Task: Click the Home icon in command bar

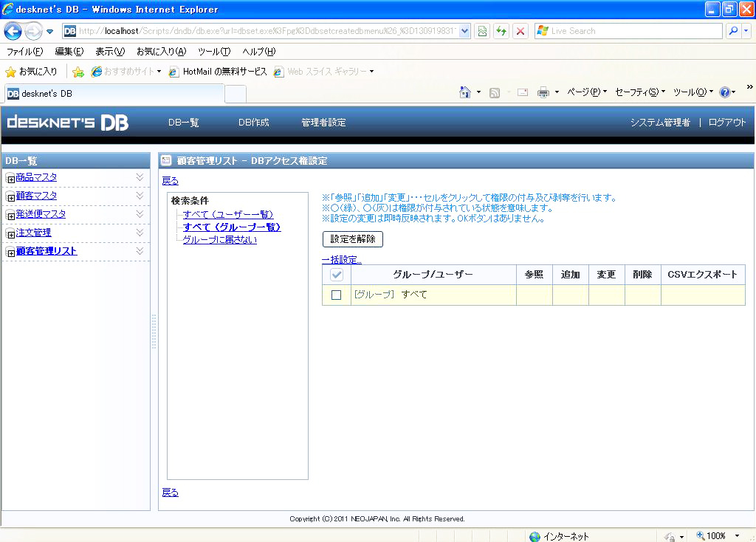Action: point(465,92)
